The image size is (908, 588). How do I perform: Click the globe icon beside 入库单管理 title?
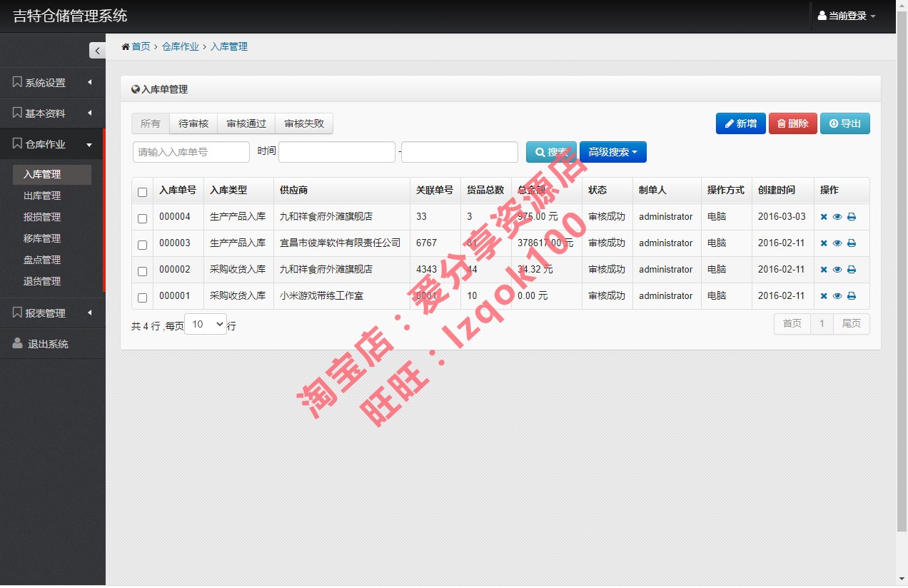(136, 89)
